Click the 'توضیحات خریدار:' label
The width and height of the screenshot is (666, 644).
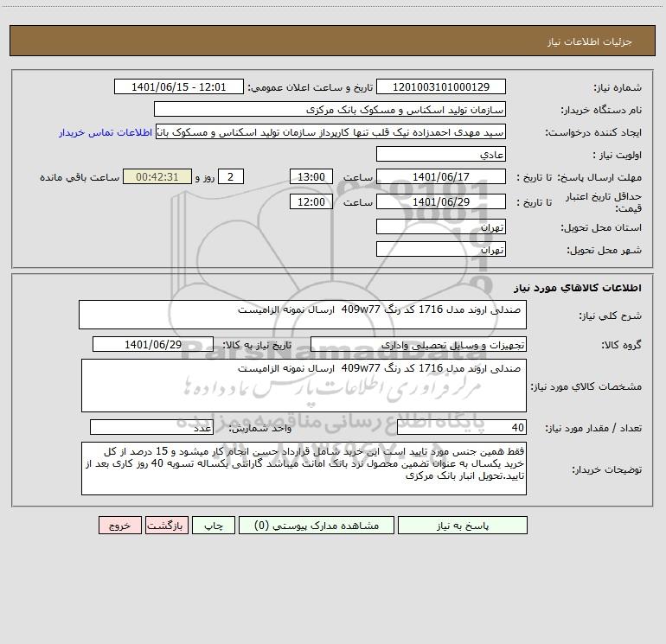click(x=607, y=469)
